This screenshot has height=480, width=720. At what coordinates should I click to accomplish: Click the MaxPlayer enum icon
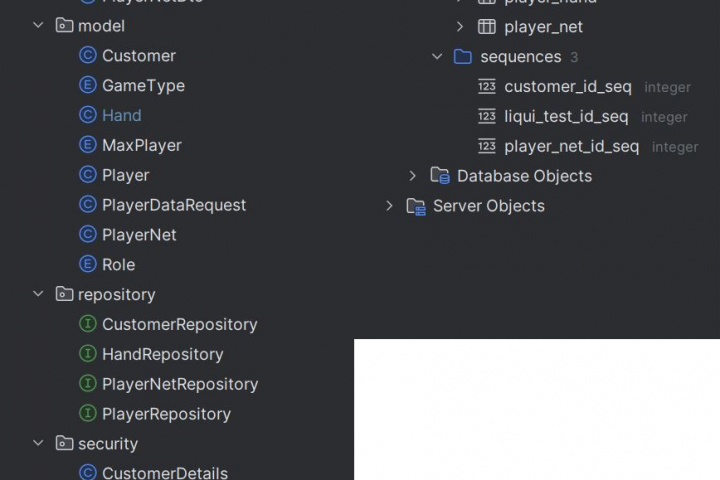pyautogui.click(x=88, y=145)
